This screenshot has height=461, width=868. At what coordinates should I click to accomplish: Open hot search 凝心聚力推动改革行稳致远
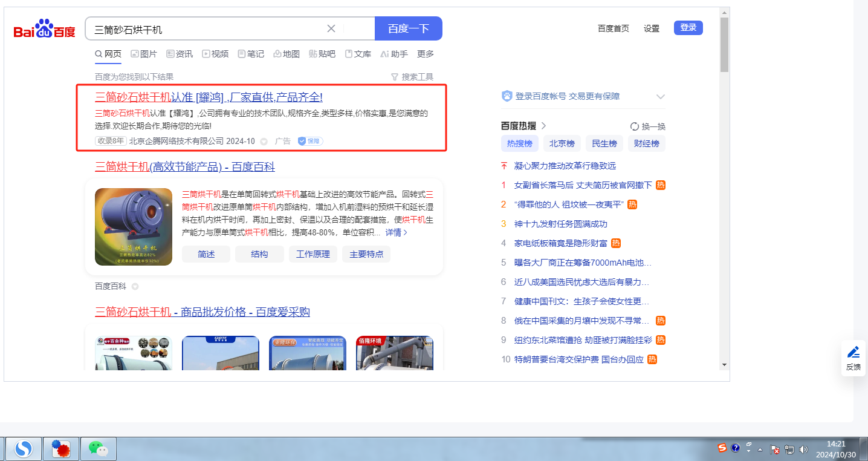point(565,166)
